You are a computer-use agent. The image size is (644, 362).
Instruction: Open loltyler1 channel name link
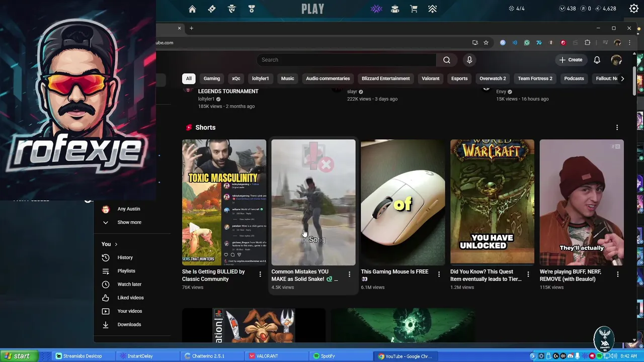206,99
